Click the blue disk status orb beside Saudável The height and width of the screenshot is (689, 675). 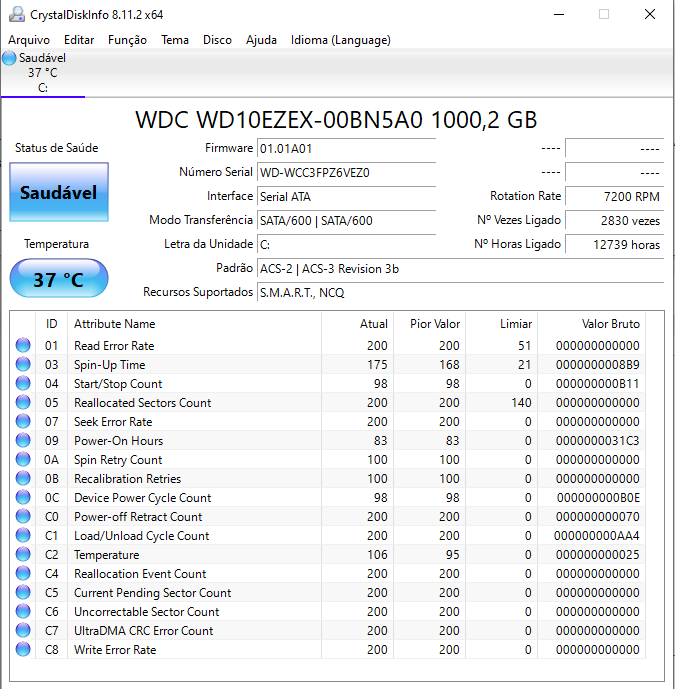tap(9, 58)
